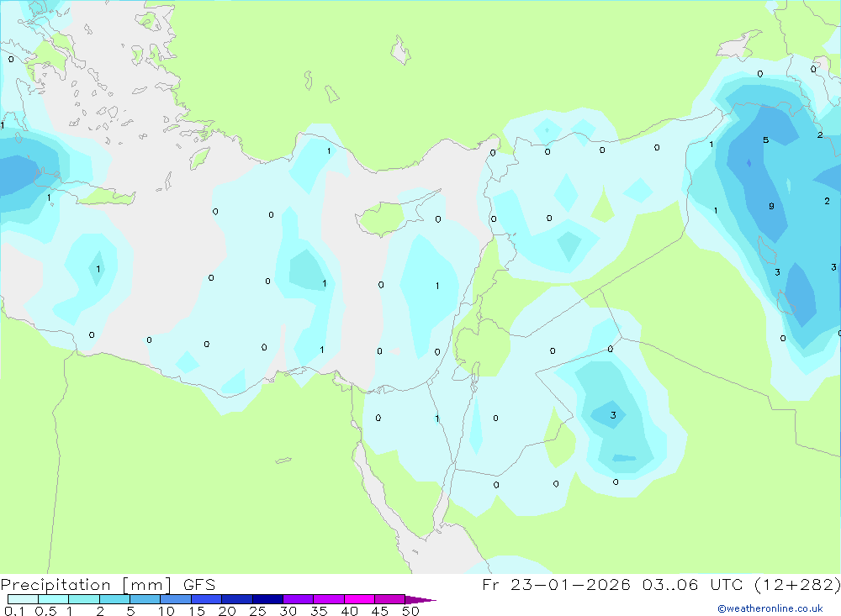
Task: Click the 35–40 mm purple legend swatch
Action: [328, 599]
